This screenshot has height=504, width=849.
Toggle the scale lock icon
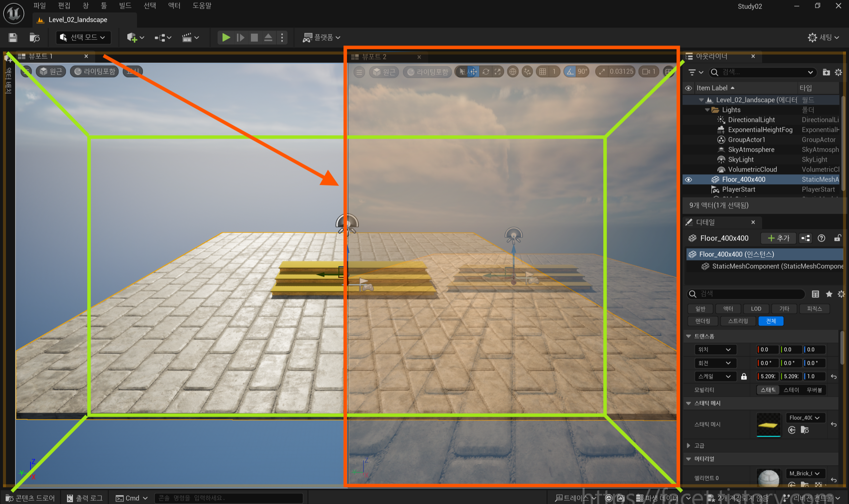click(x=744, y=376)
